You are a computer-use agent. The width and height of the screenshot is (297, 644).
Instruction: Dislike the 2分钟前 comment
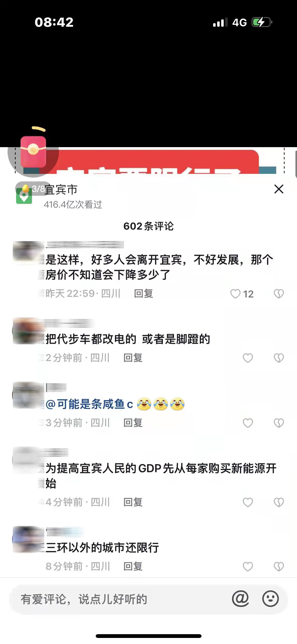[279, 358]
